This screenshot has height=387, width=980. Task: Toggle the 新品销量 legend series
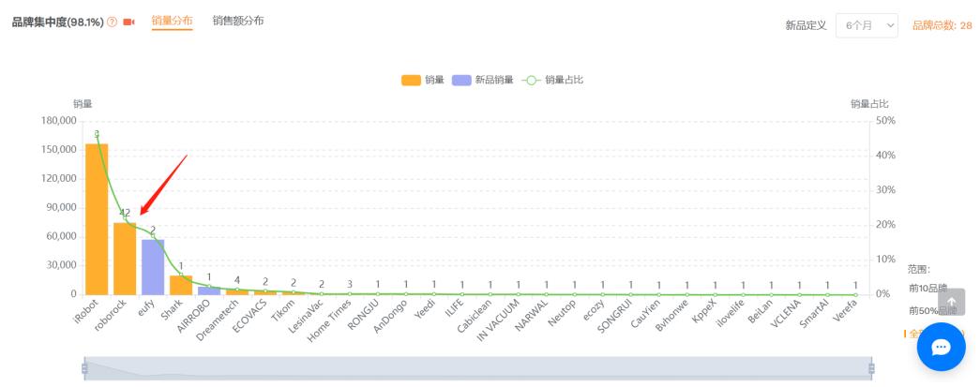(x=482, y=80)
